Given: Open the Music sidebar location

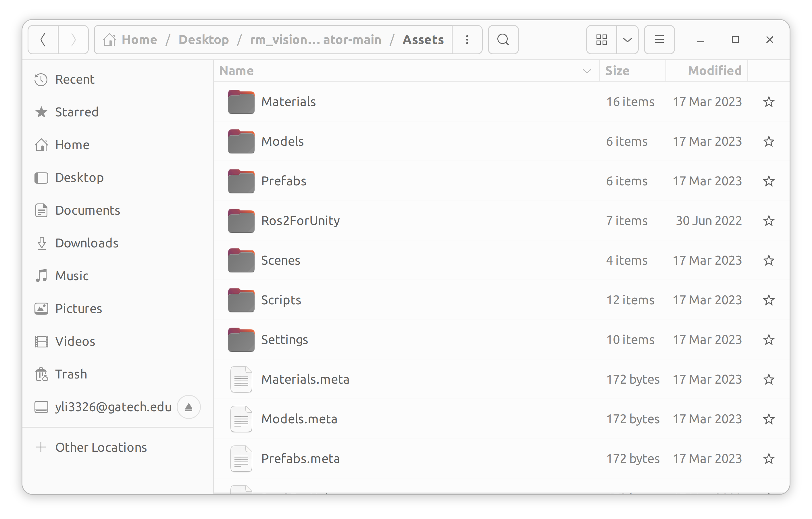Looking at the screenshot, I should 72,275.
